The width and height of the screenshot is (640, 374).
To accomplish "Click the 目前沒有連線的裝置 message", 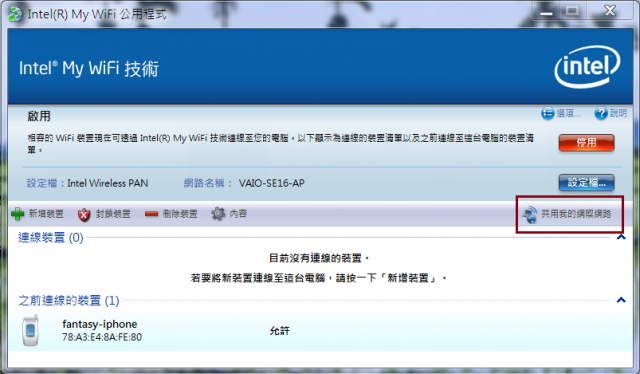I will 319,258.
